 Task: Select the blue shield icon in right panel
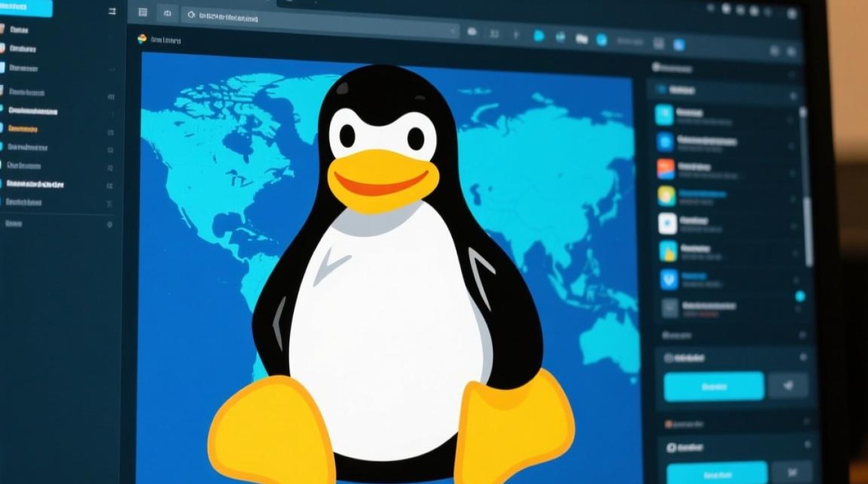669,279
